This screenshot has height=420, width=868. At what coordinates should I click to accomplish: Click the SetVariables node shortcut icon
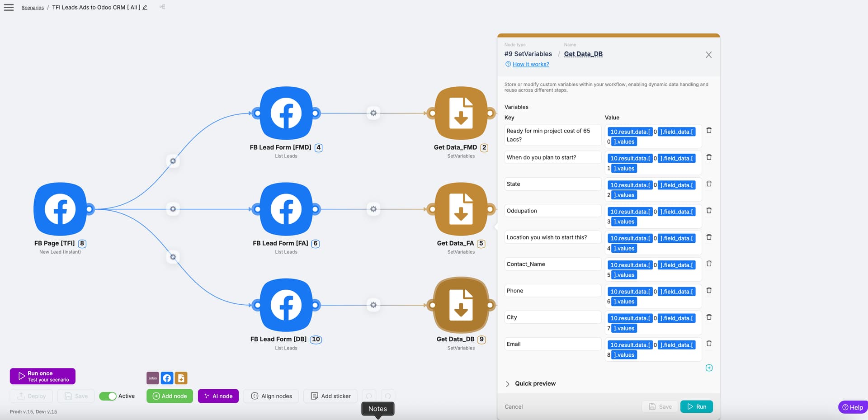point(181,378)
